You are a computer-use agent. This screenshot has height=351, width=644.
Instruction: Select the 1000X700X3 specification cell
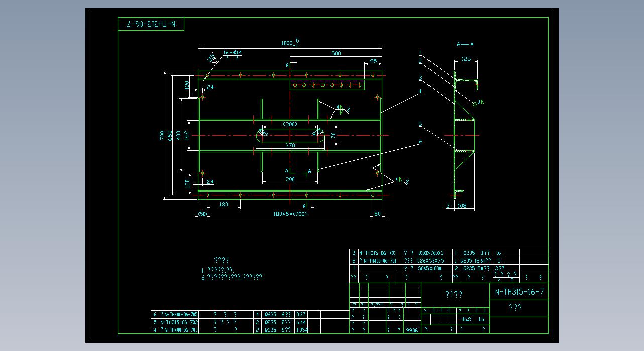click(431, 253)
